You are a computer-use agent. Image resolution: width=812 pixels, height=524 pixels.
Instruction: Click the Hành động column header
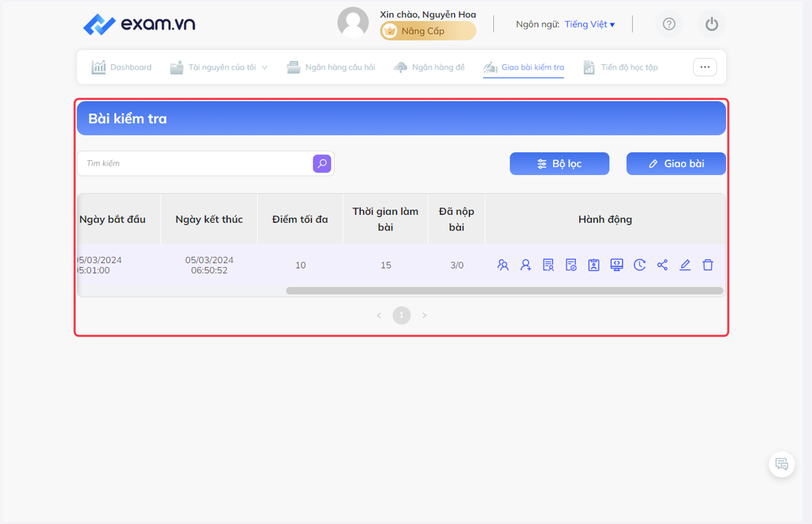pos(605,219)
